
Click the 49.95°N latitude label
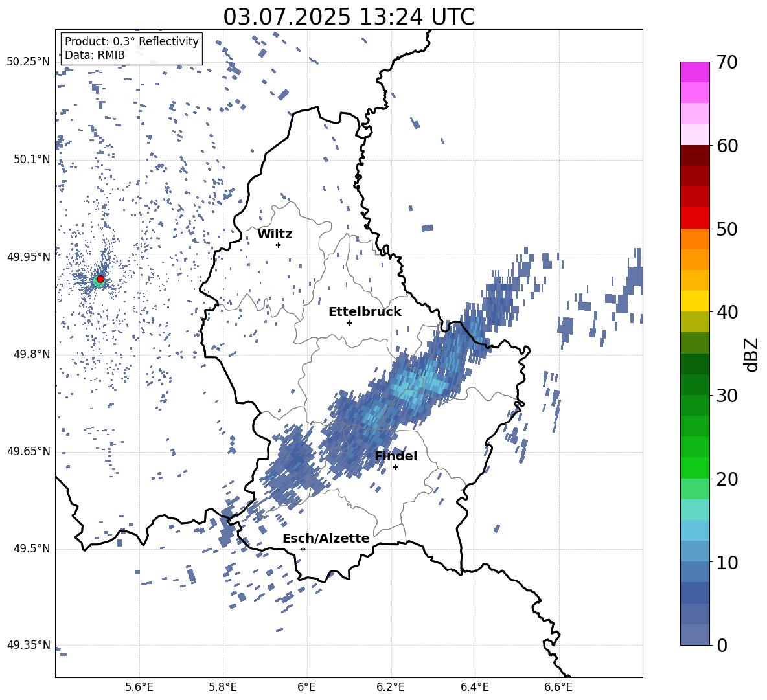[x=29, y=256]
